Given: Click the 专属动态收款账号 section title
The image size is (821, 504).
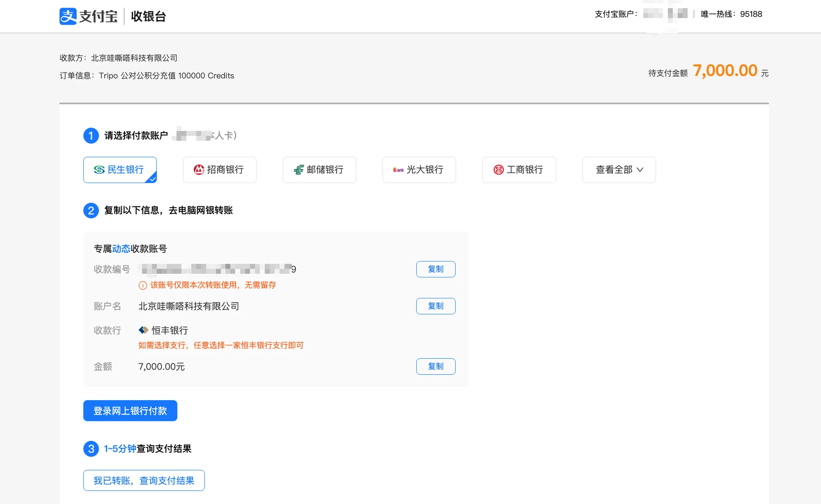Looking at the screenshot, I should point(131,249).
